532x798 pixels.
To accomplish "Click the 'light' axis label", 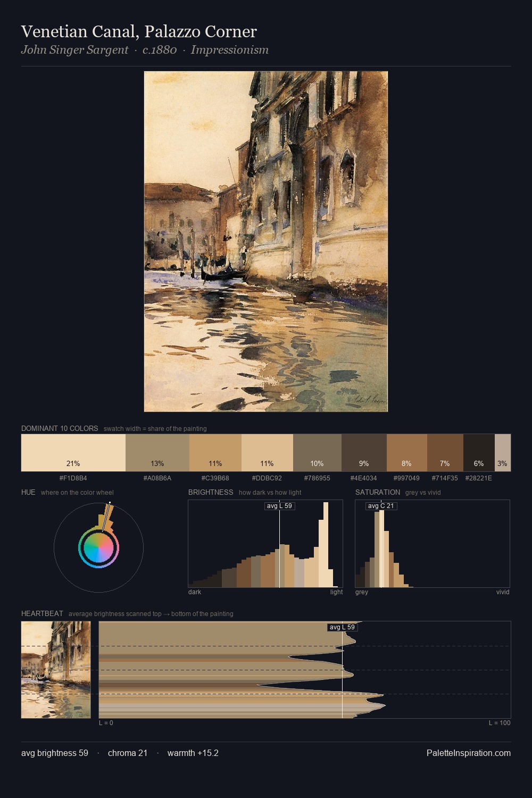I will pos(337,592).
